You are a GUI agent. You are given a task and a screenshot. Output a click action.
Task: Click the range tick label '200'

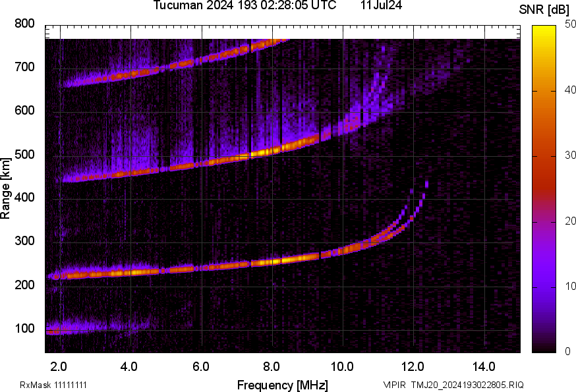coord(24,285)
